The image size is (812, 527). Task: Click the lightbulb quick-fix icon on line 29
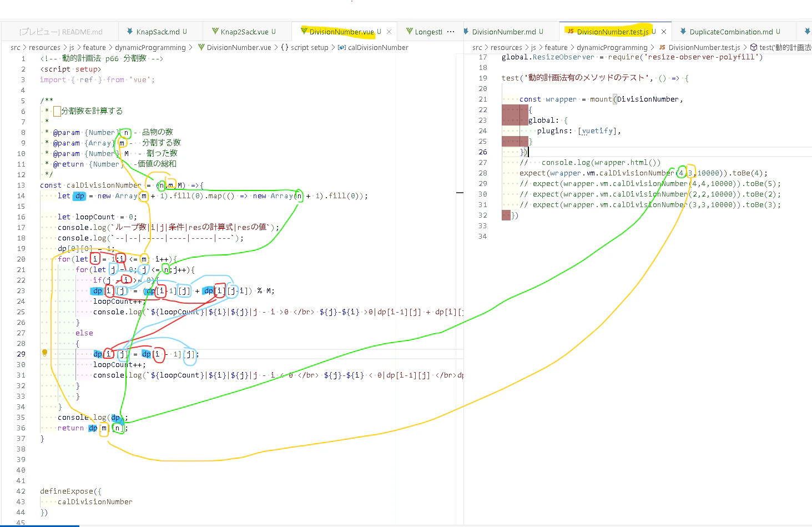click(x=44, y=353)
